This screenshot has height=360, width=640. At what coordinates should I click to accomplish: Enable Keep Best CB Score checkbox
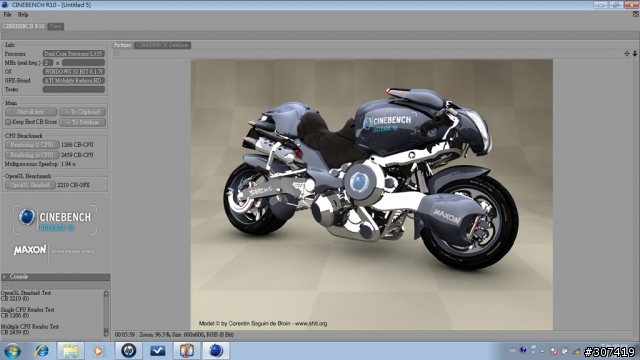coord(8,122)
